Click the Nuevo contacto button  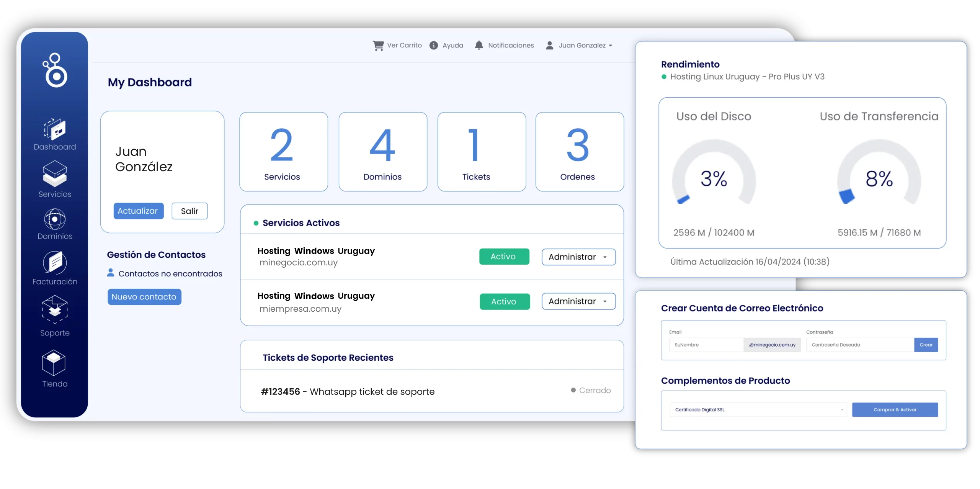(144, 297)
